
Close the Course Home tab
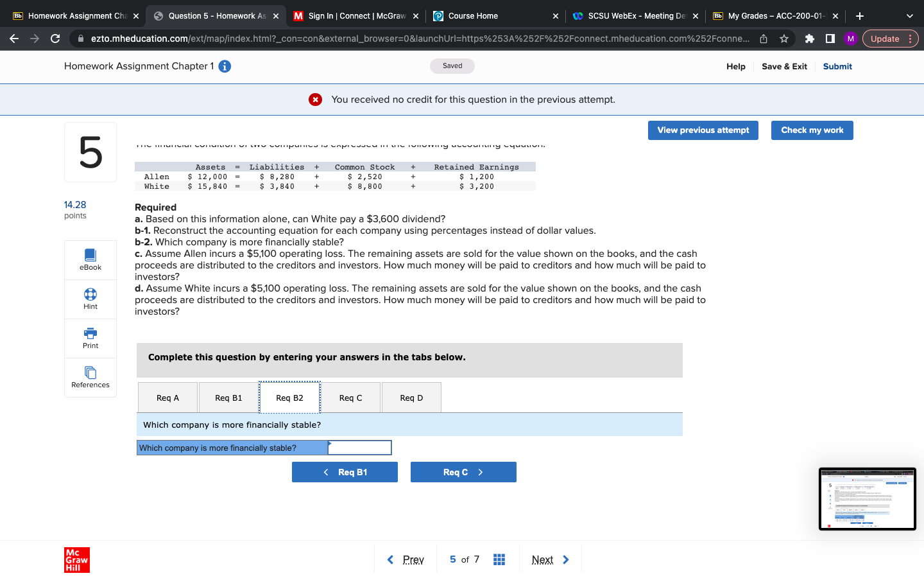point(555,16)
